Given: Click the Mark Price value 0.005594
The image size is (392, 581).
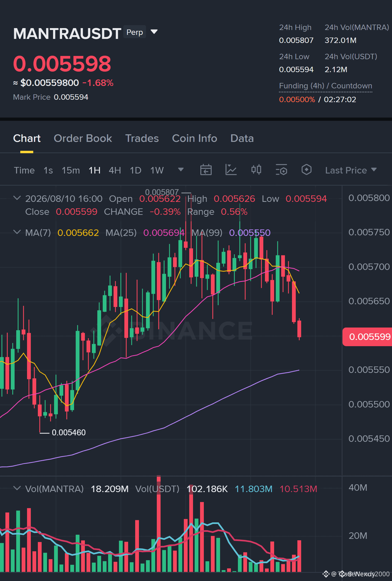Looking at the screenshot, I should (x=71, y=97).
